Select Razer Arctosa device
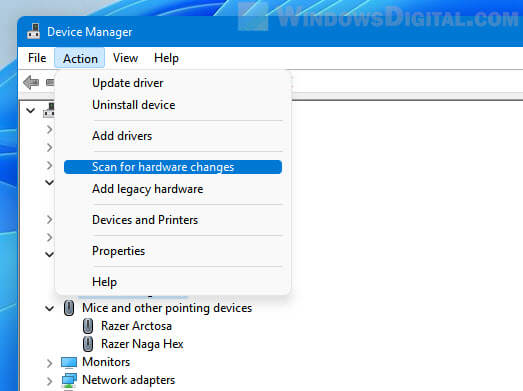The image size is (523, 391). [136, 326]
